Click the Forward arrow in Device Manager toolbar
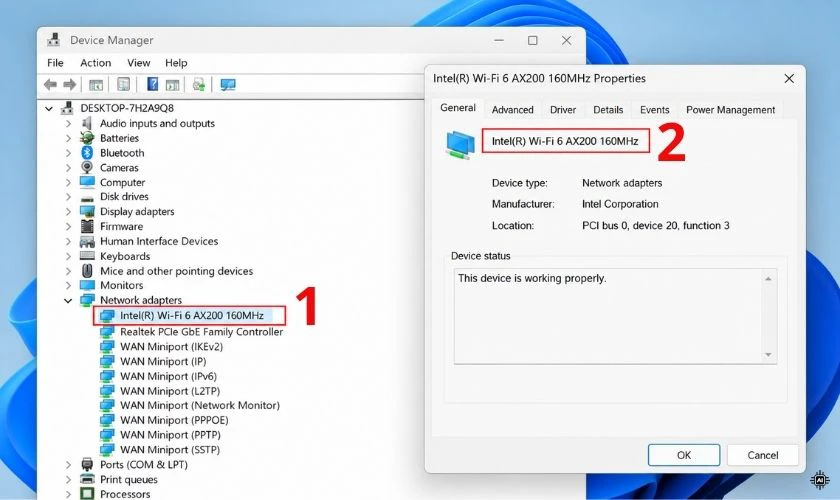840x500 pixels. (70, 84)
